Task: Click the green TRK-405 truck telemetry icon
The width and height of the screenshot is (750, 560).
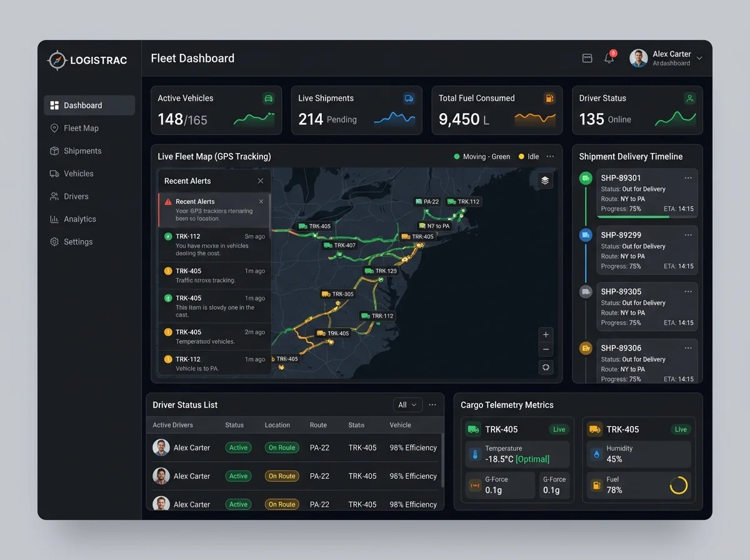Action: 473,429
